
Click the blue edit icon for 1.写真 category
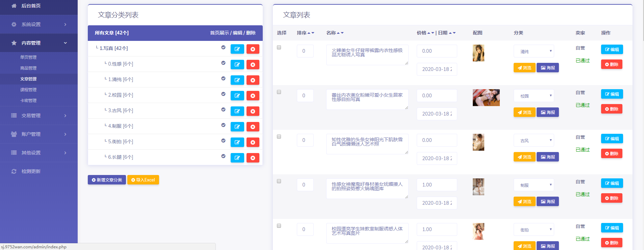coord(237,49)
